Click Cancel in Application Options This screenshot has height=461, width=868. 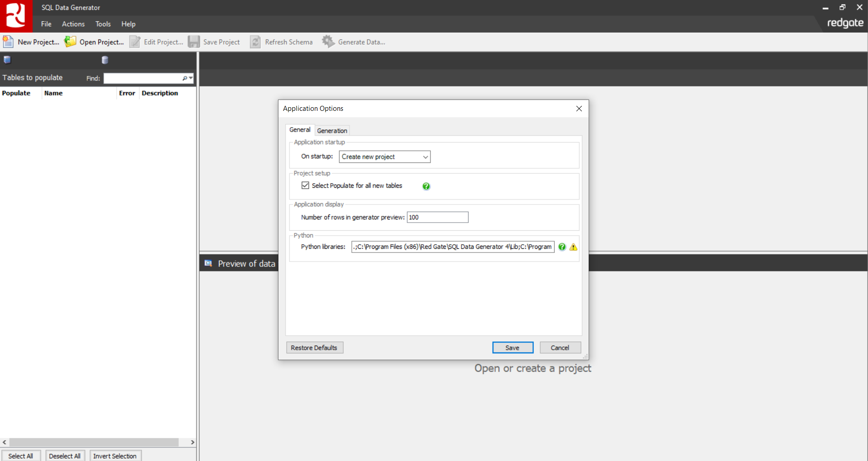point(560,347)
